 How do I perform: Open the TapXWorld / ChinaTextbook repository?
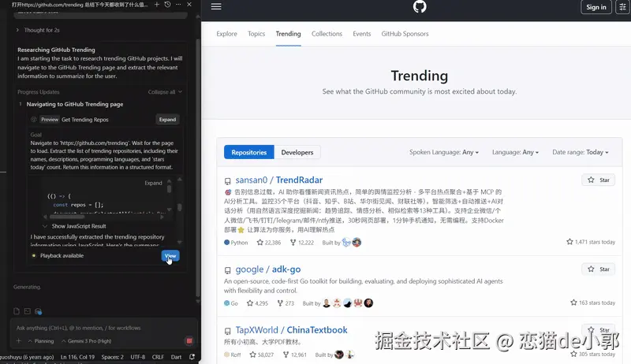291,330
